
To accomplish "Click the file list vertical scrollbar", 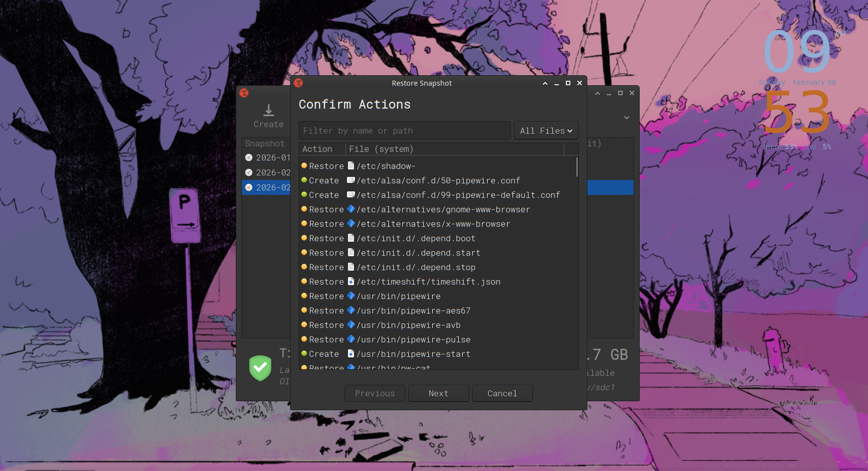I will (577, 167).
